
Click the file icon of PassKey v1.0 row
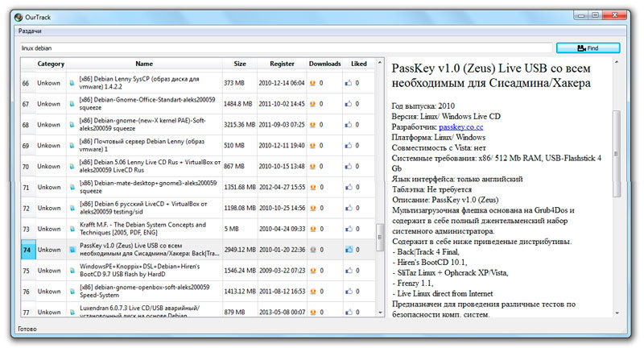coord(72,250)
